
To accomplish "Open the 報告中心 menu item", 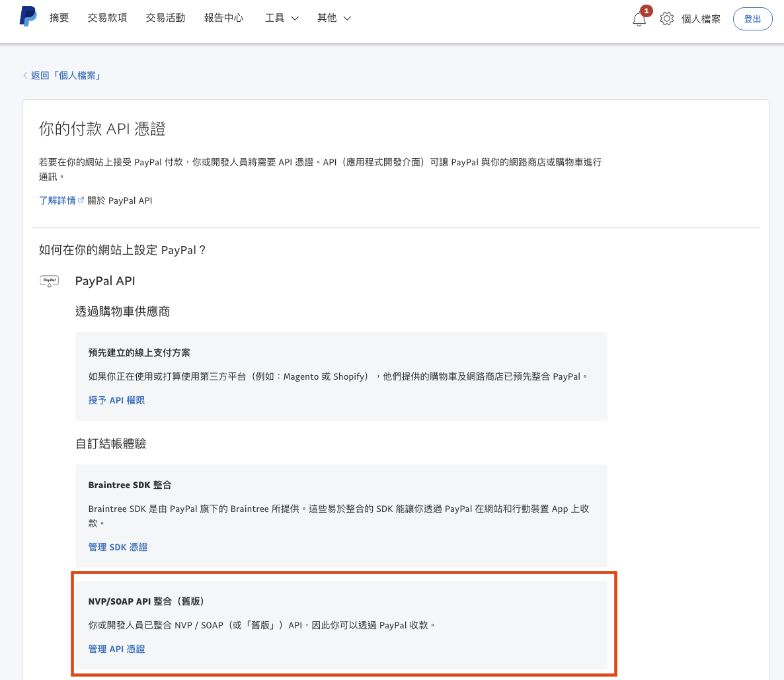I will (x=223, y=18).
